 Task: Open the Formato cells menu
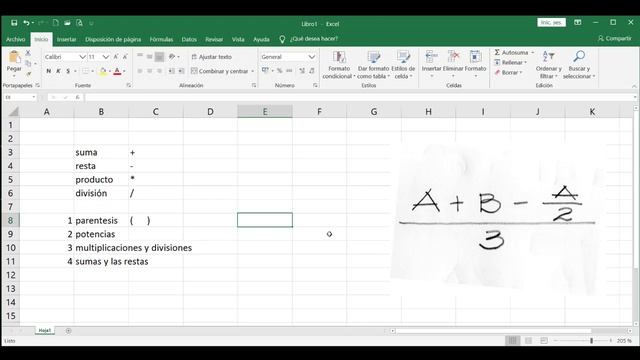click(476, 64)
